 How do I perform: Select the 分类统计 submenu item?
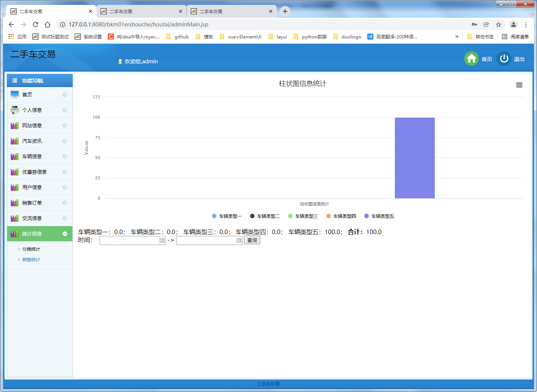pos(31,249)
